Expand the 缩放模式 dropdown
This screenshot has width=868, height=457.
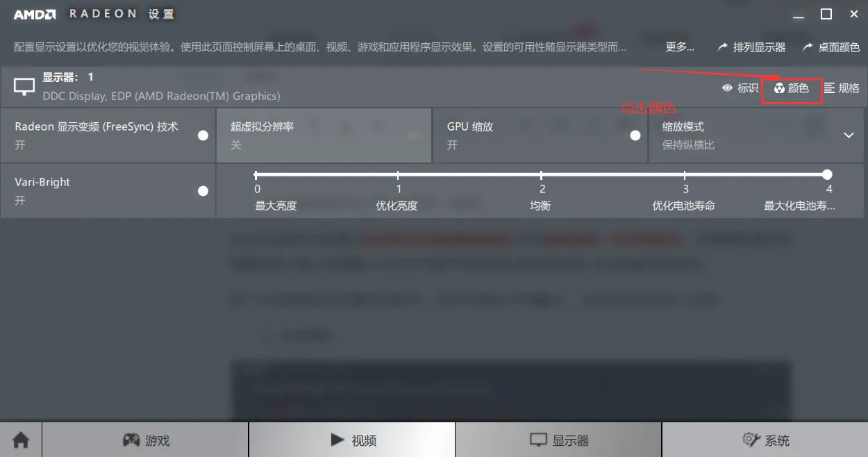click(849, 135)
